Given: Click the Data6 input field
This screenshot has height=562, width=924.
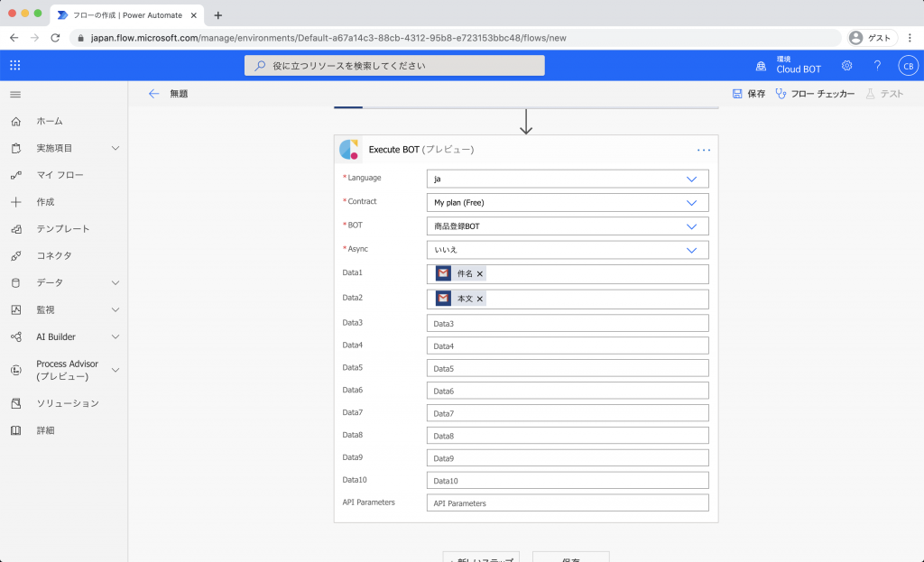Looking at the screenshot, I should tap(568, 391).
